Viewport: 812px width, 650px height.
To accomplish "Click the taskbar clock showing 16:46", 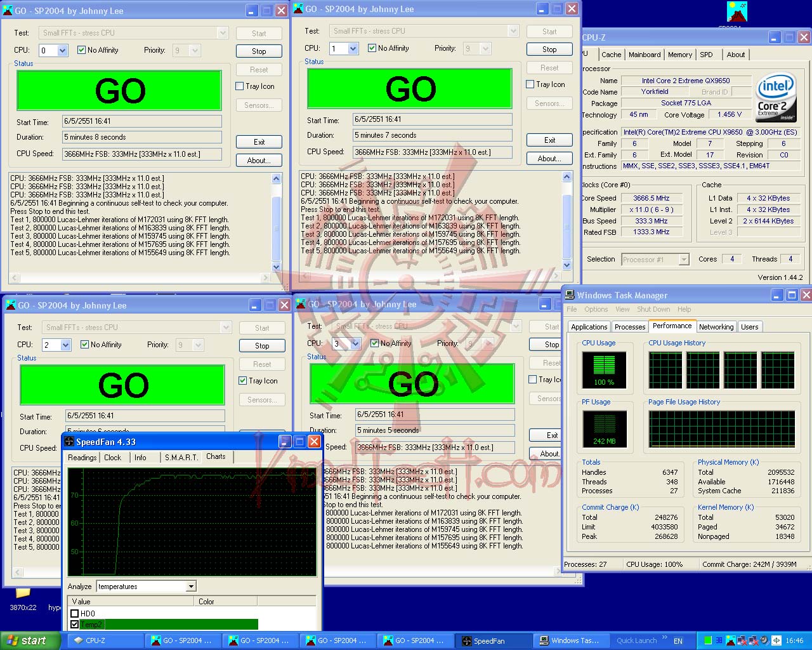I will coord(794,641).
